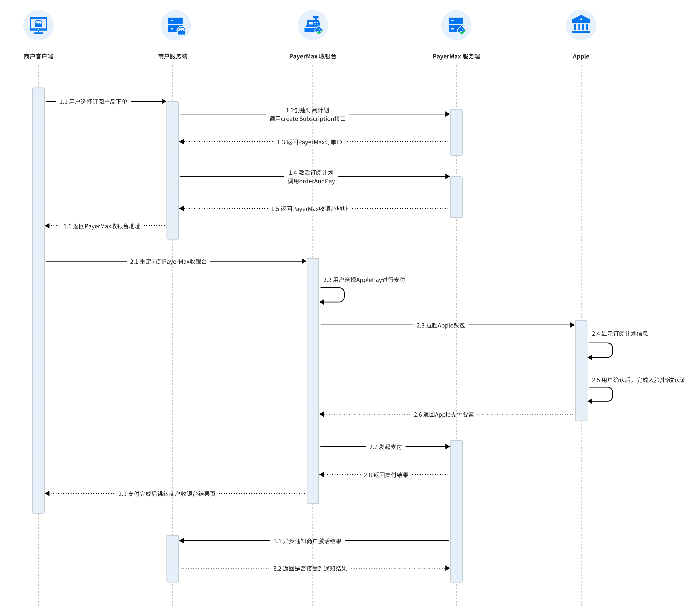696x616 pixels.
Task: Select the PayerMax 收银台 header label
Action: click(x=313, y=56)
